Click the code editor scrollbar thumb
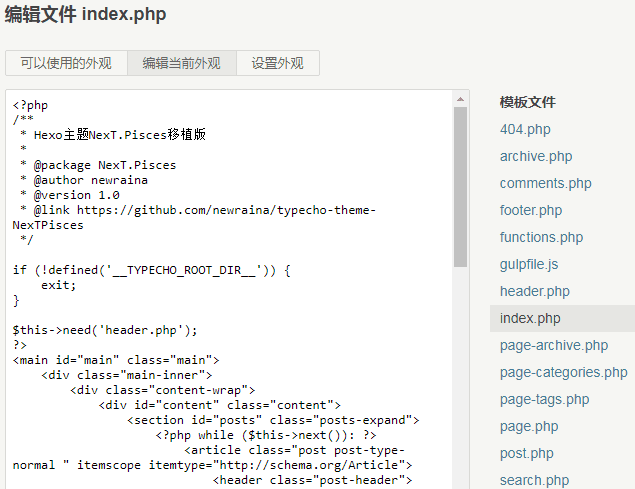The width and height of the screenshot is (635, 489). 461,185
